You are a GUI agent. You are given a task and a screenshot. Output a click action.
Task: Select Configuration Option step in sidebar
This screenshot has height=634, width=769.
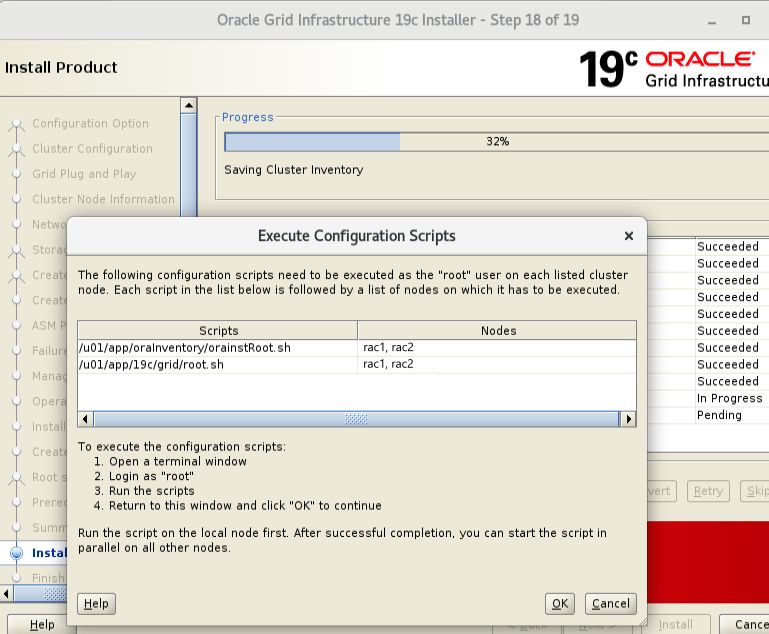tap(90, 123)
